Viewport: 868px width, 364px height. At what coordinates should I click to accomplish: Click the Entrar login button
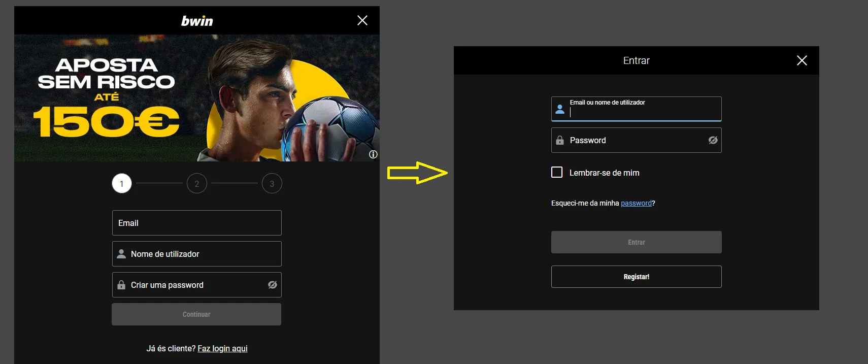[x=637, y=242]
